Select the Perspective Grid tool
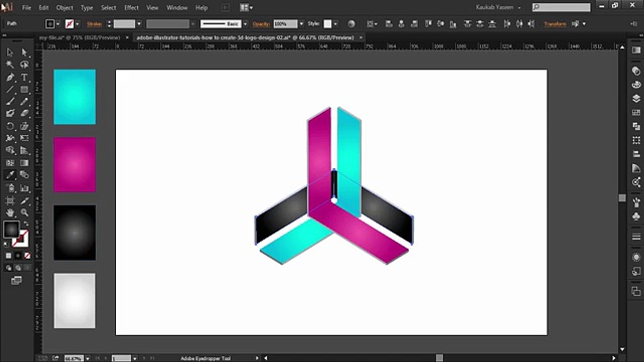The image size is (644, 362). point(24,150)
